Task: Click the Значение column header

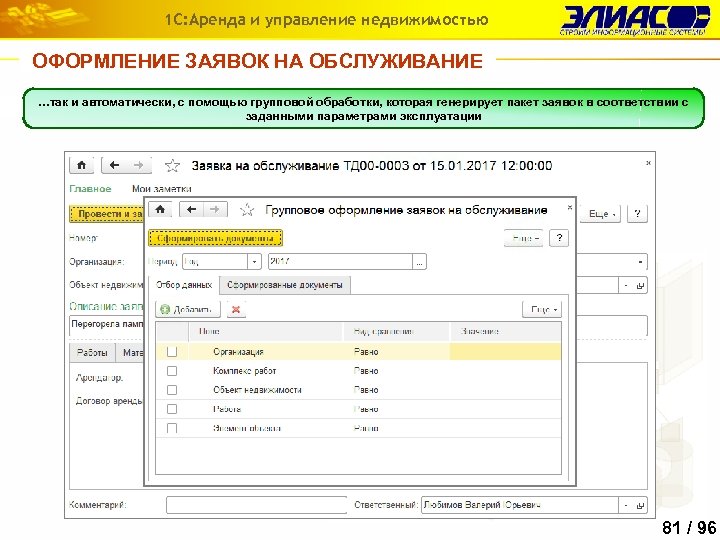Action: [x=505, y=331]
